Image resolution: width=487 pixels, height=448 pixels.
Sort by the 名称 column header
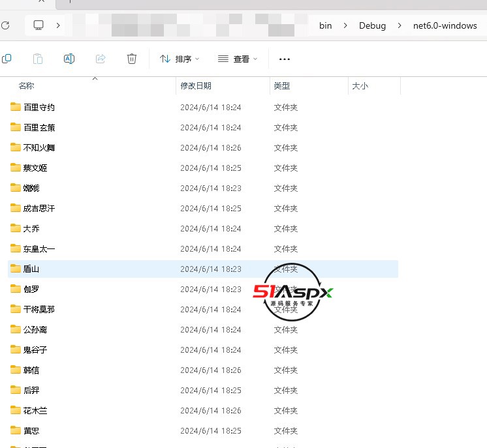pos(26,86)
